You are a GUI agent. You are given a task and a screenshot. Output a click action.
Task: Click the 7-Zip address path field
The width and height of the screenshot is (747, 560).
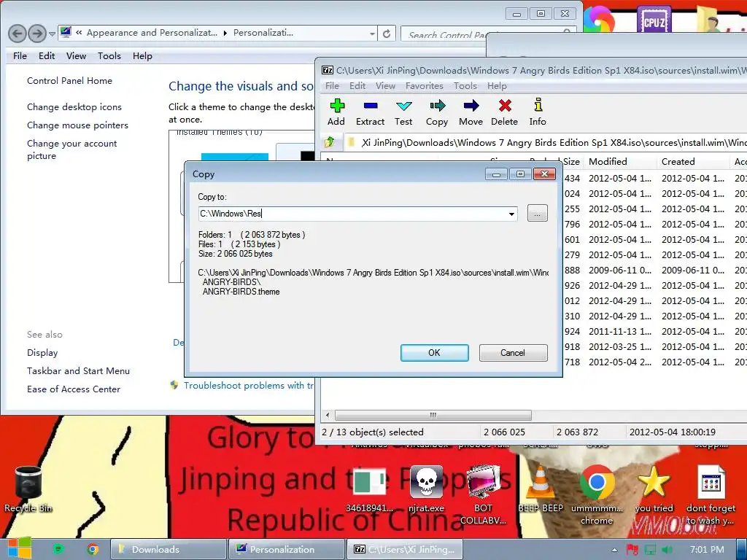(x=544, y=142)
